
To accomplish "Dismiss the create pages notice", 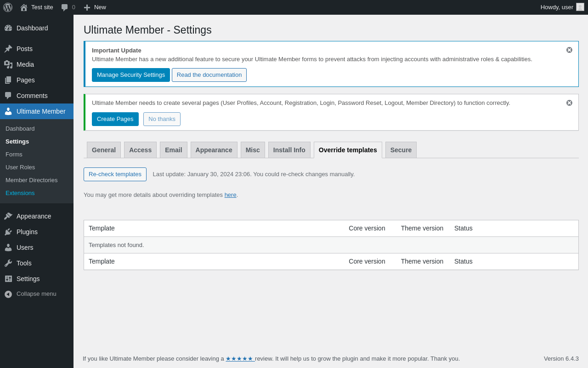I will pos(569,103).
